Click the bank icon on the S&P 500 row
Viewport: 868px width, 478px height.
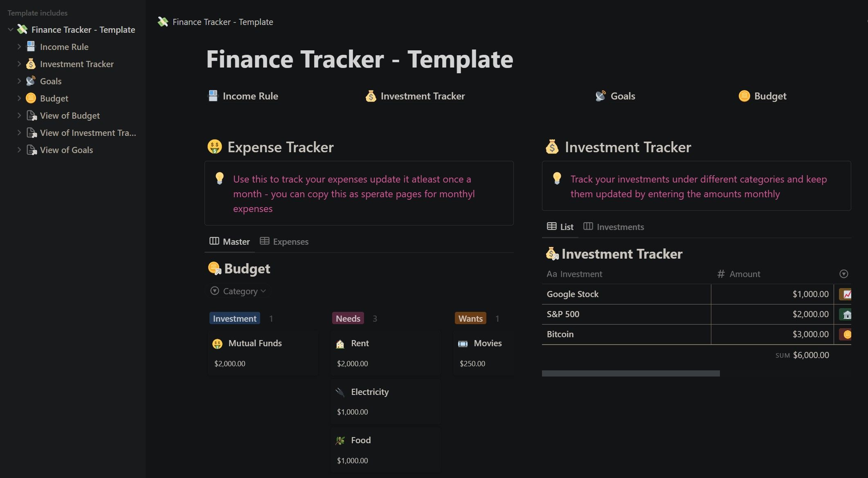[847, 314]
